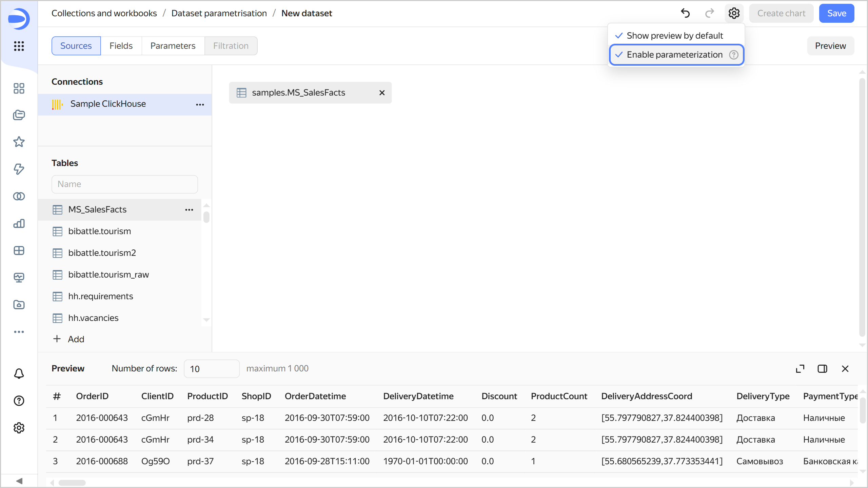This screenshot has width=868, height=488.
Task: Expand sidebar more items ellipsis
Action: click(x=19, y=332)
